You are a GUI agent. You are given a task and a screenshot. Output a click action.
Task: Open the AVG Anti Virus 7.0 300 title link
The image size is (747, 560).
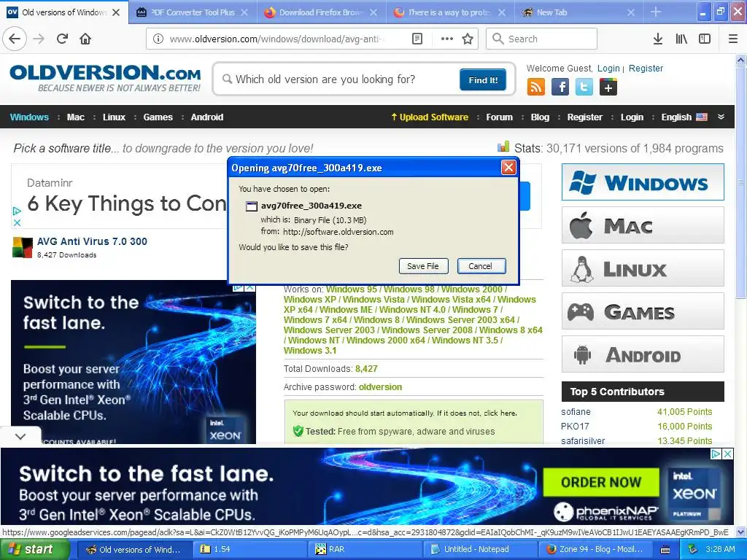(92, 241)
